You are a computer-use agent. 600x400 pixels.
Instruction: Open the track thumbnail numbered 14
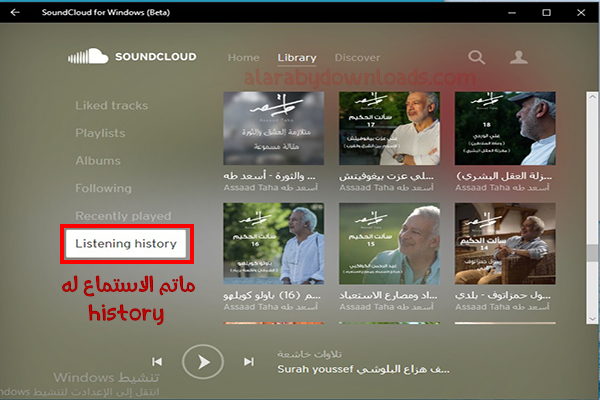pyautogui.click(x=505, y=243)
